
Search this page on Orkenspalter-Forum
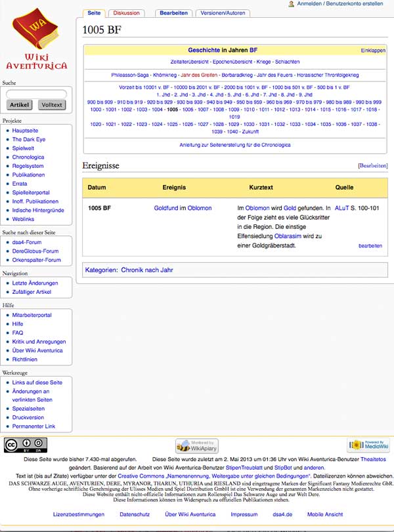tap(37, 260)
